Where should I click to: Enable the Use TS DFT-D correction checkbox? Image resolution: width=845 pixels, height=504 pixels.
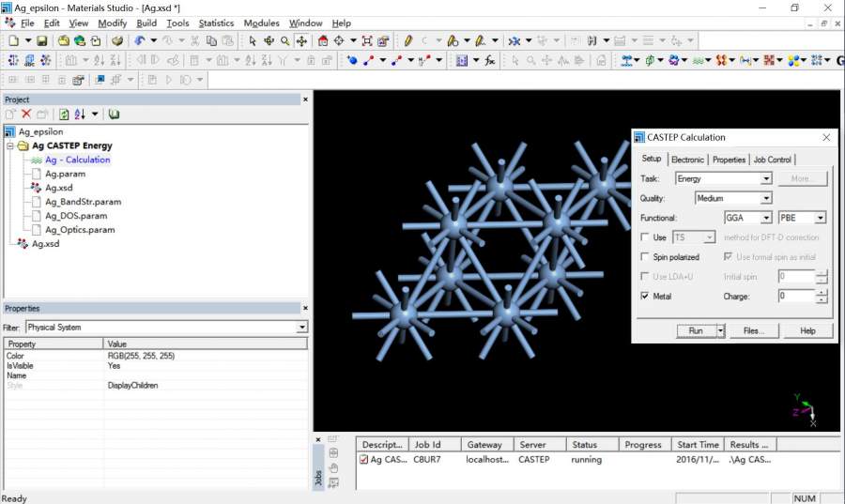(644, 237)
